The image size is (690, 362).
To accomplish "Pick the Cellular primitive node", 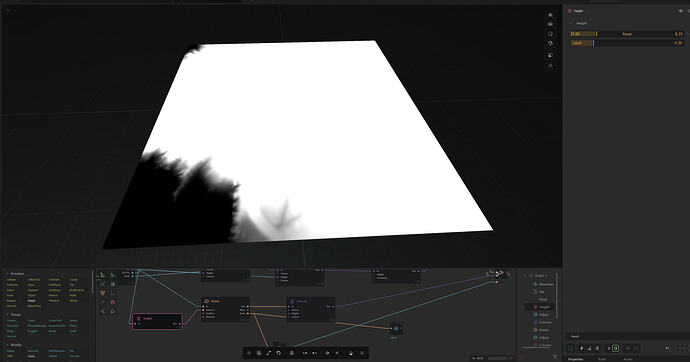I will [11, 280].
